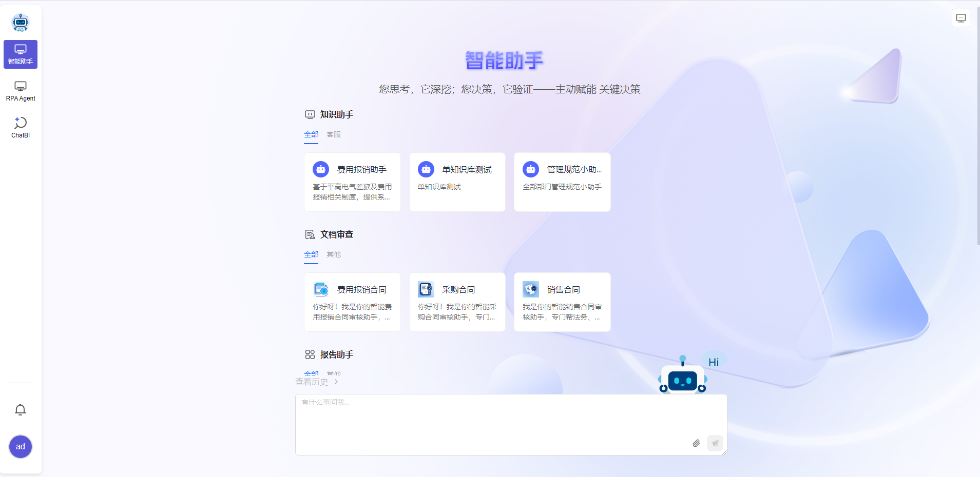Screen dimensions: 980x477
Task: Expand 查看历史 via its chevron
Action: click(336, 382)
